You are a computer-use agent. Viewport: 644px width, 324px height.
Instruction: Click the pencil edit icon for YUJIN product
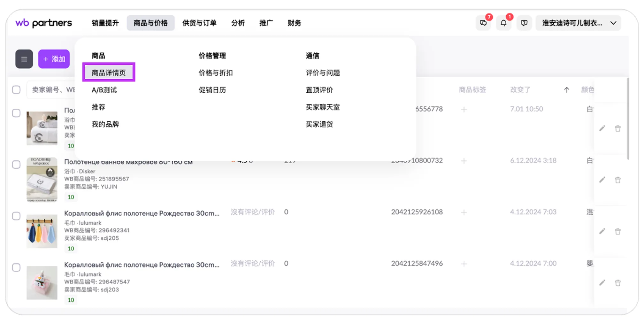click(602, 180)
